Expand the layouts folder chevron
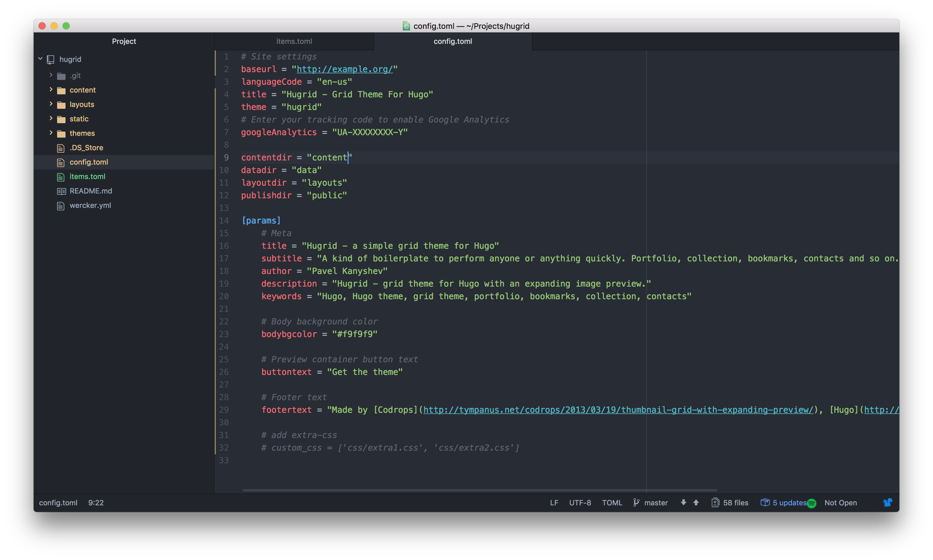 [51, 104]
